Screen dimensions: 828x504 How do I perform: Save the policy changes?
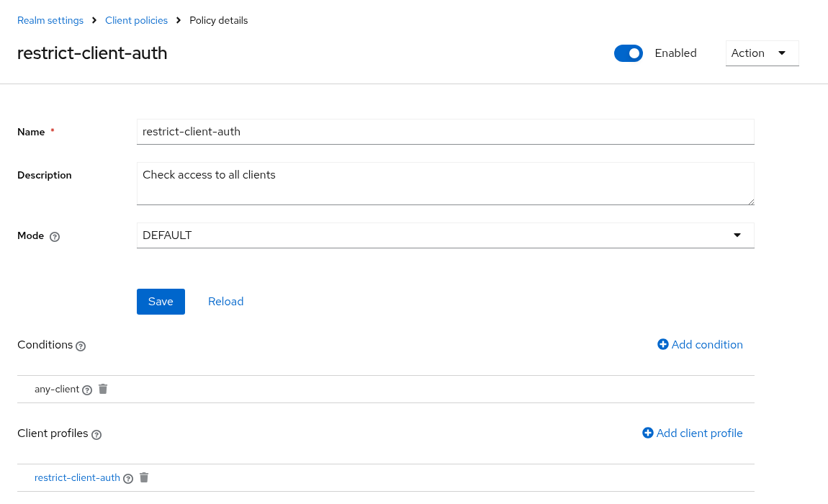click(161, 302)
